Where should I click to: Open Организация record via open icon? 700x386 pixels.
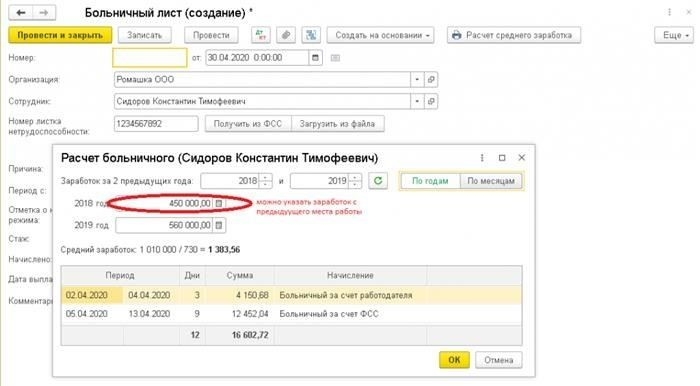pos(431,79)
